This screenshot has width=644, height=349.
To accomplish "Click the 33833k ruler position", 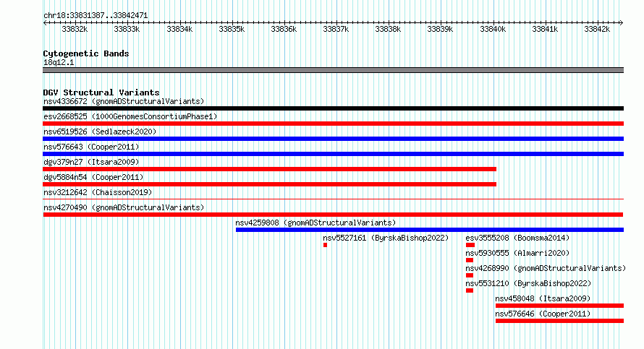I will (x=127, y=29).
